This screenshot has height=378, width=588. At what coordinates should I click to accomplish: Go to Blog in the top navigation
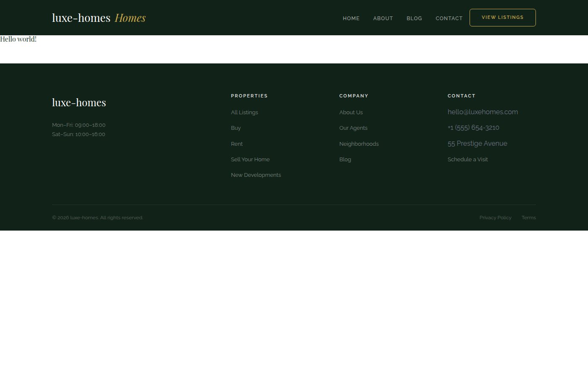(x=414, y=18)
